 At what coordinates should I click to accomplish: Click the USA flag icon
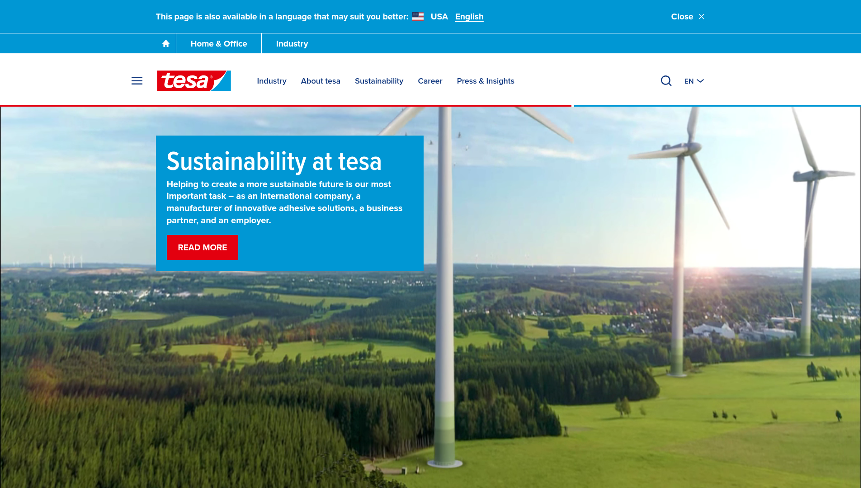point(418,17)
